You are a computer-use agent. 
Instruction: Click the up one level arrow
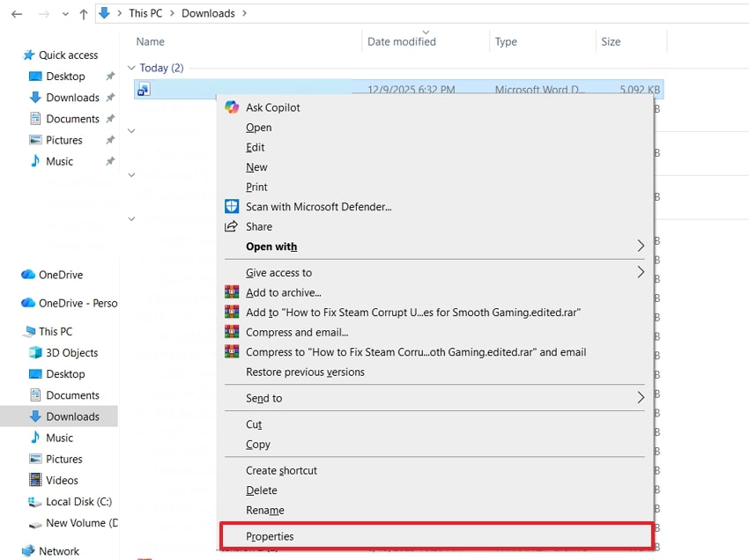(x=83, y=13)
